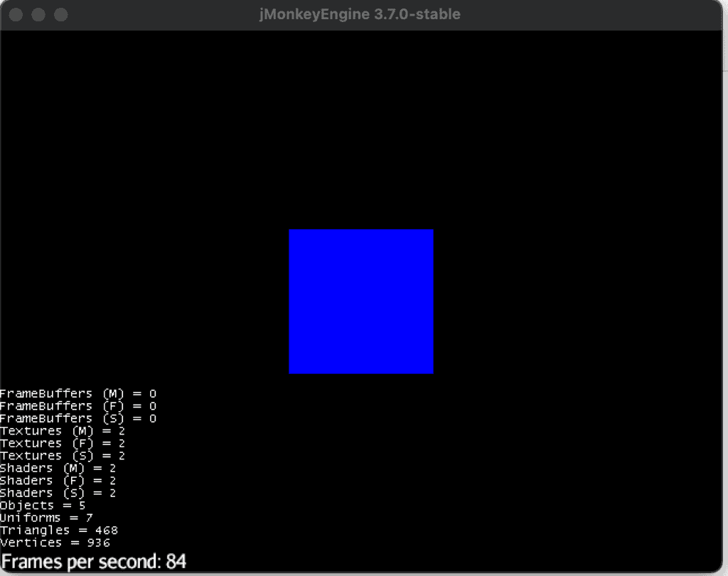Click the Triangles = 468 stat line
This screenshot has width=728, height=576.
pos(59,530)
